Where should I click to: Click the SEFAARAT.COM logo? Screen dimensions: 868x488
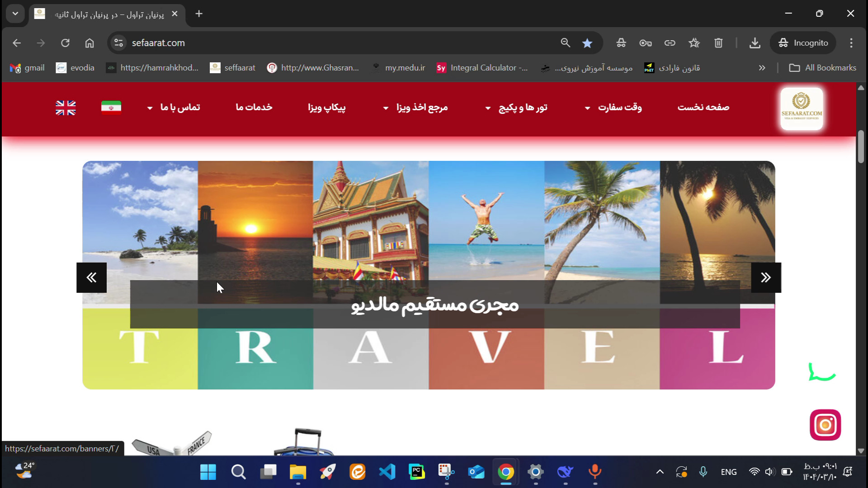(x=802, y=109)
